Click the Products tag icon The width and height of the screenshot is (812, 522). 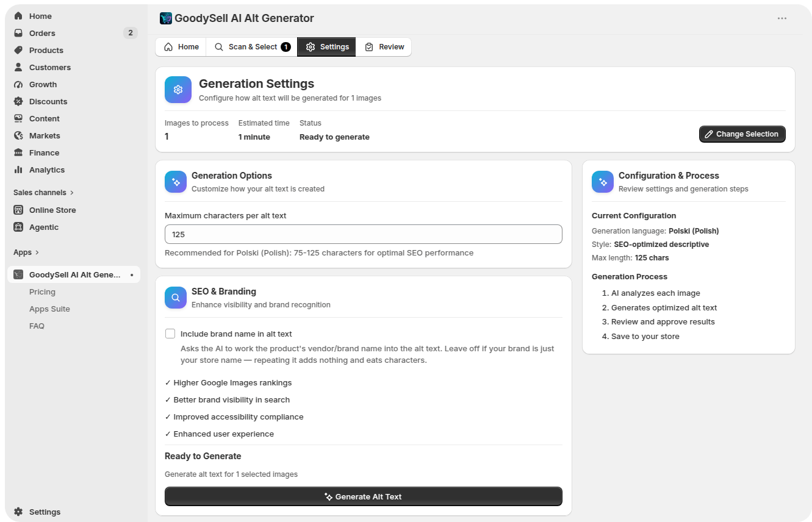(x=18, y=50)
